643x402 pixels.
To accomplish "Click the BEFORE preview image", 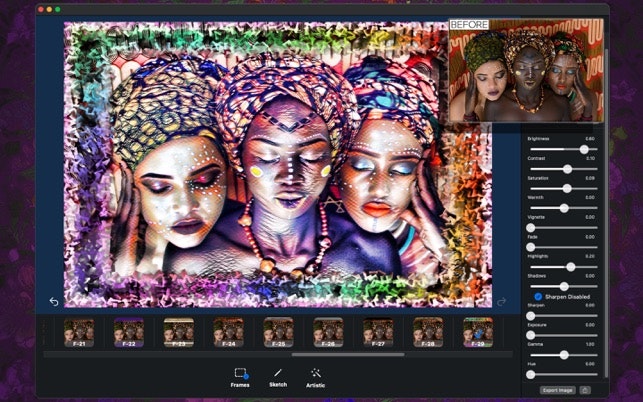I will click(x=526, y=71).
